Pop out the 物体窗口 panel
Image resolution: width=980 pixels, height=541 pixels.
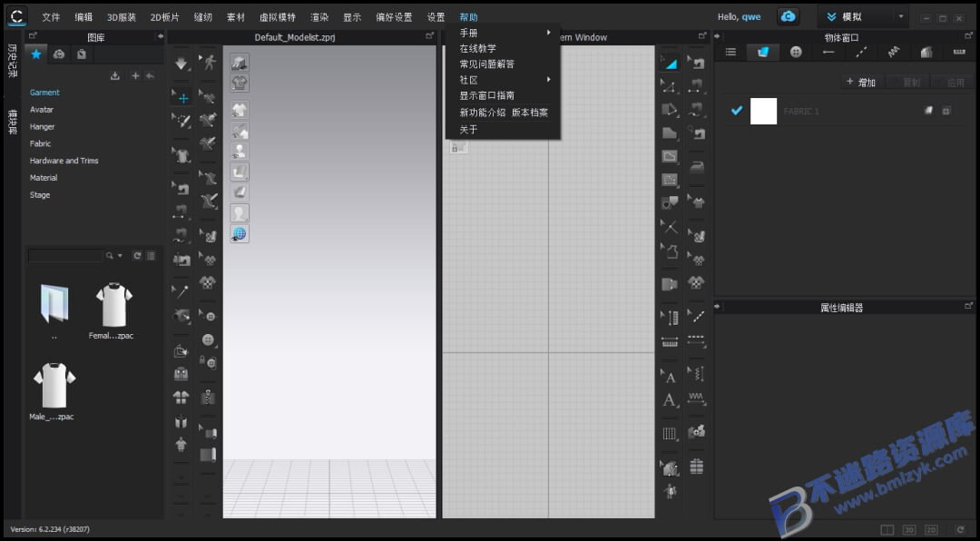[x=969, y=36]
